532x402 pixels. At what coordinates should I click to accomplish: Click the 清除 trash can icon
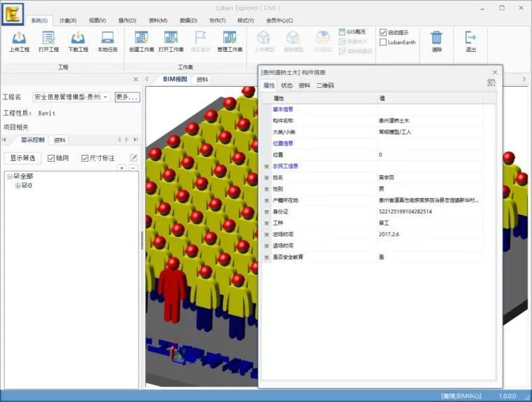(x=437, y=38)
